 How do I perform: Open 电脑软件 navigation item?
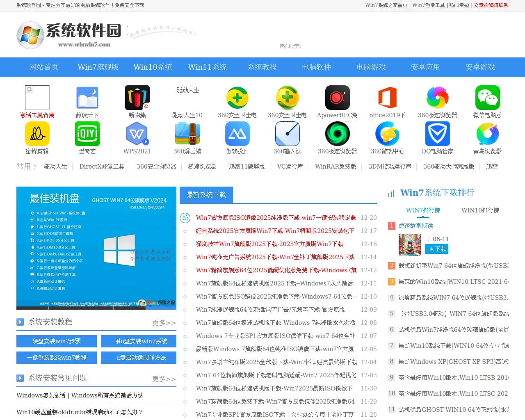[x=317, y=67]
